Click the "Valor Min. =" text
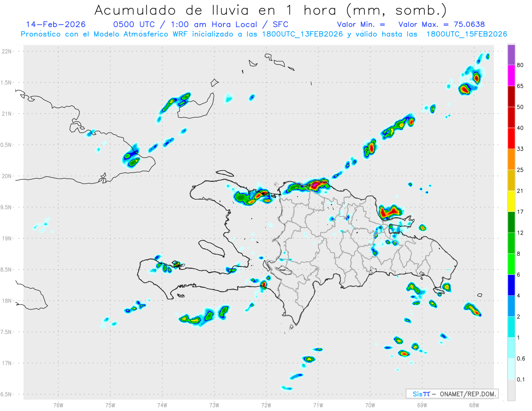Image resolution: width=532 pixels, height=411 pixels. [x=361, y=24]
